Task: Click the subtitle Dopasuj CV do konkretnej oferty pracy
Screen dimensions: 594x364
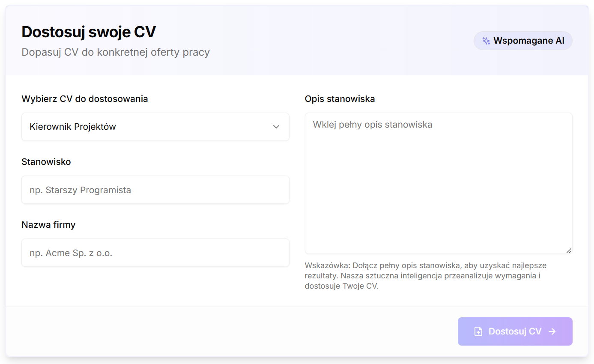Action: (x=116, y=52)
